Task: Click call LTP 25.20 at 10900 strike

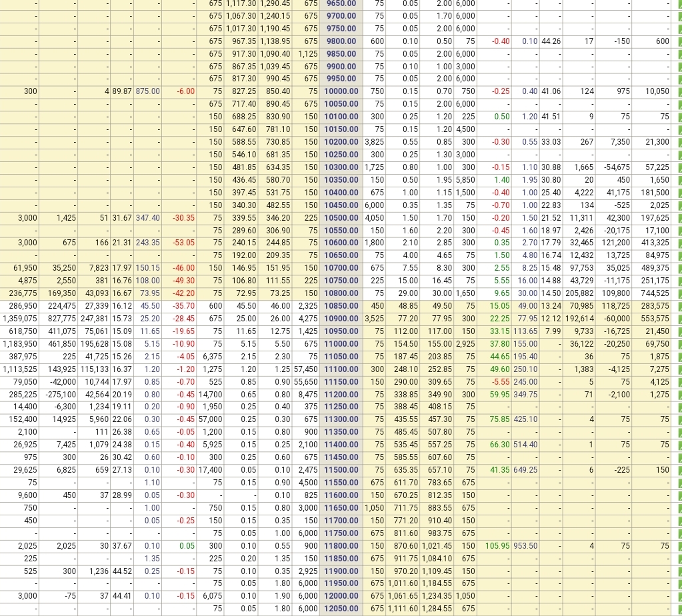Action: [149, 319]
